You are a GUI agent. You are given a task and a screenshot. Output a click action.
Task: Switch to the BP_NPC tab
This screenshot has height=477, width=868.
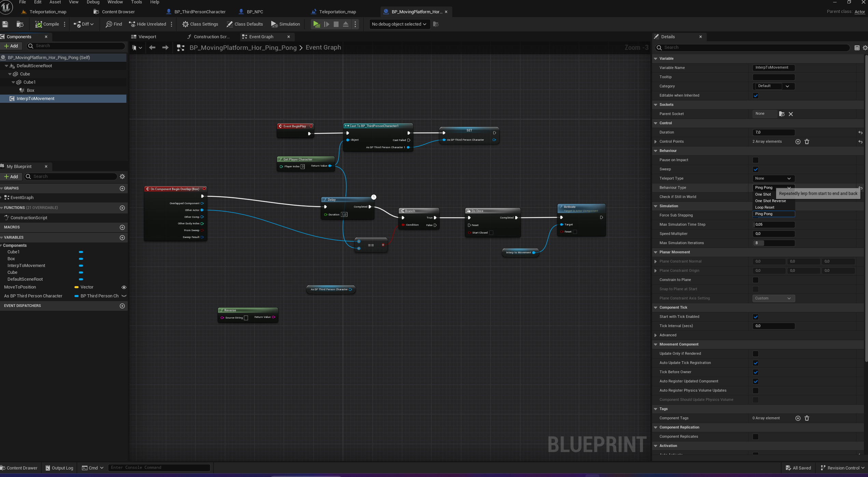[x=254, y=11]
